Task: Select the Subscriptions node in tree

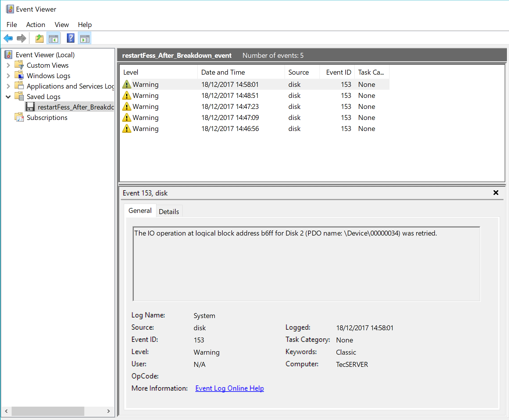Action: pos(47,118)
